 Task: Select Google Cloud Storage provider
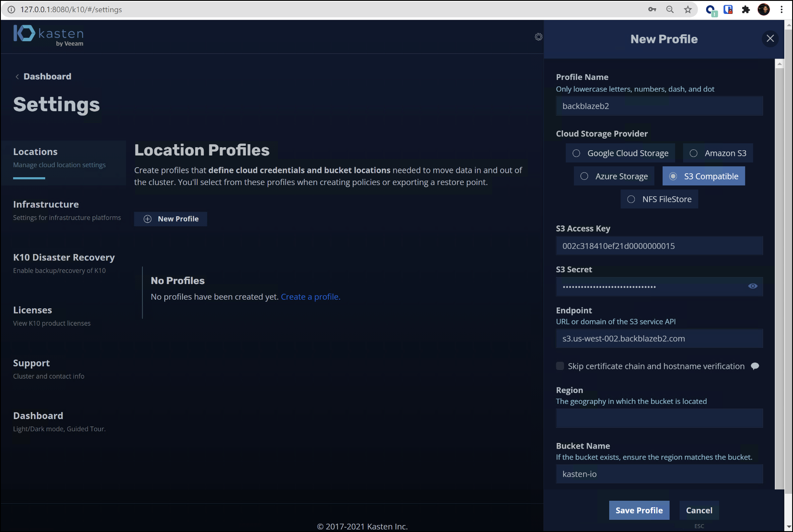[620, 153]
